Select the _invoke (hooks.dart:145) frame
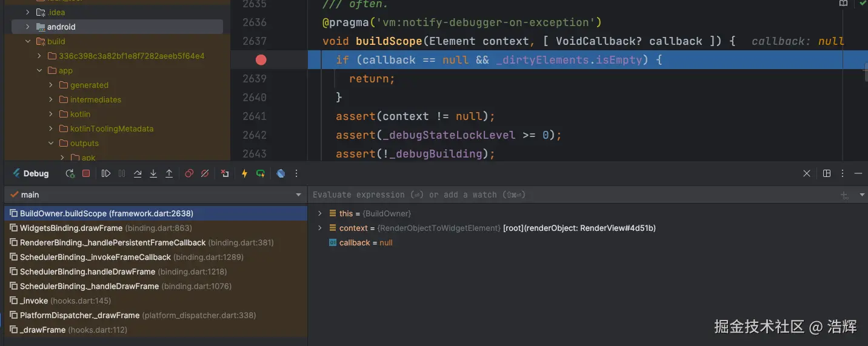 click(x=156, y=301)
